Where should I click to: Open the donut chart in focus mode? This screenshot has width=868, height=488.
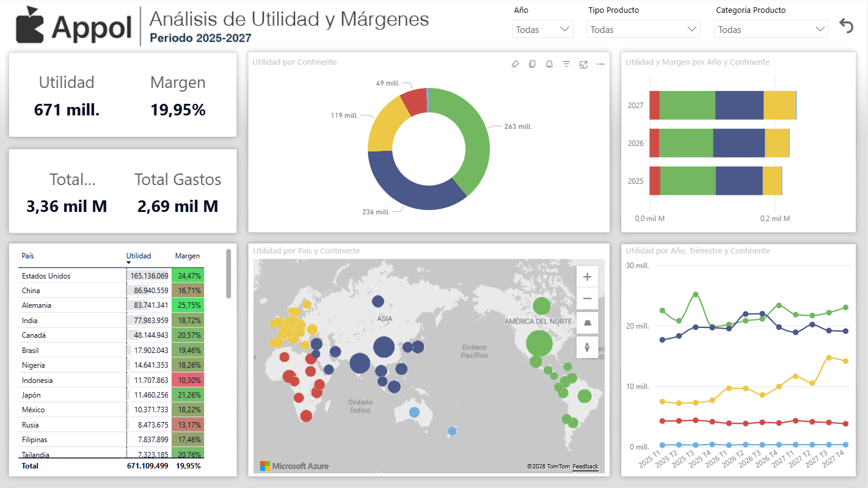coord(583,64)
